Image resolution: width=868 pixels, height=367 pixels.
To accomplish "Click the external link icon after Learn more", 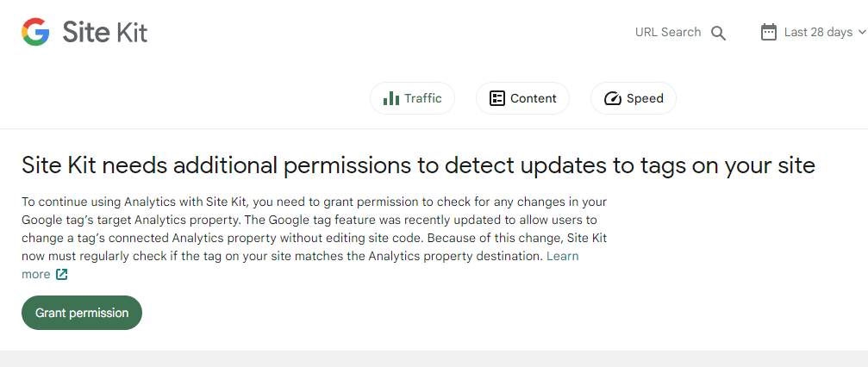I will (x=61, y=275).
